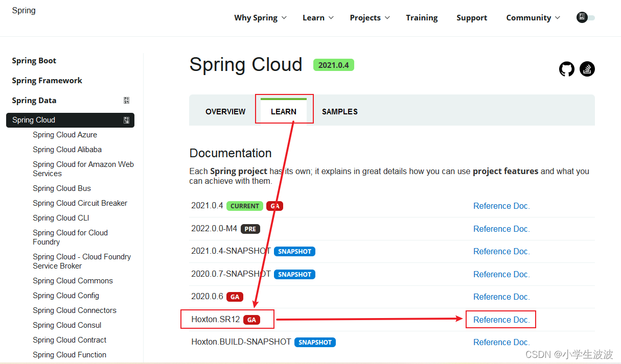This screenshot has width=621, height=364.
Task: Expand the Learn dropdown in top navigation
Action: pos(318,18)
